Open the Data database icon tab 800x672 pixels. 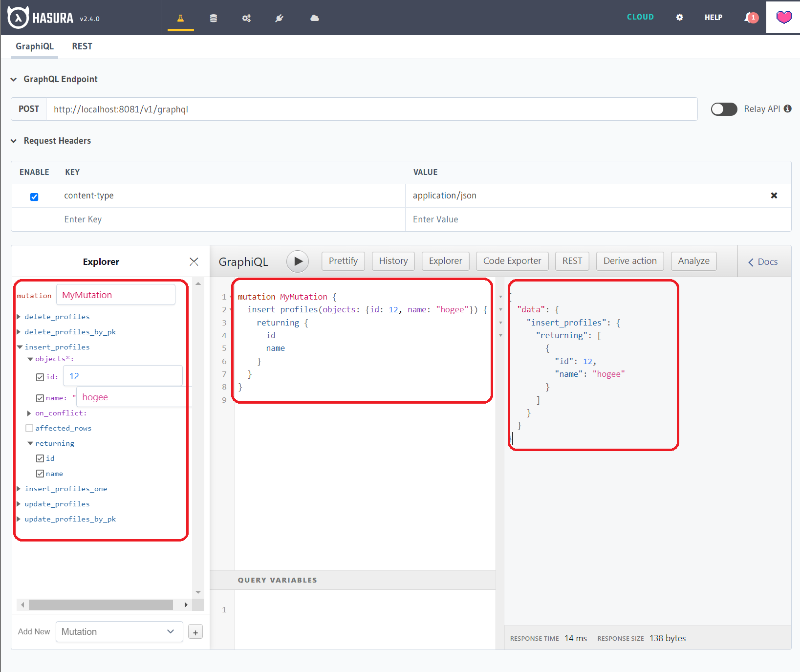(x=214, y=18)
